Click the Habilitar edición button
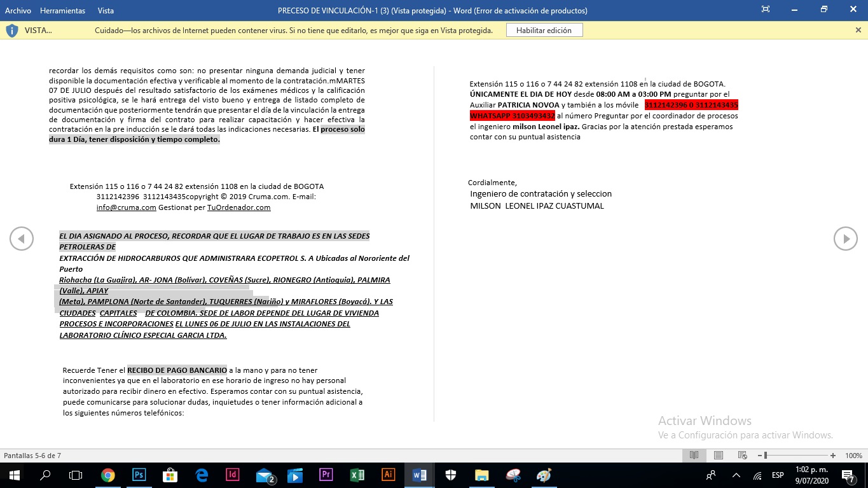Image resolution: width=868 pixels, height=488 pixels. tap(544, 31)
